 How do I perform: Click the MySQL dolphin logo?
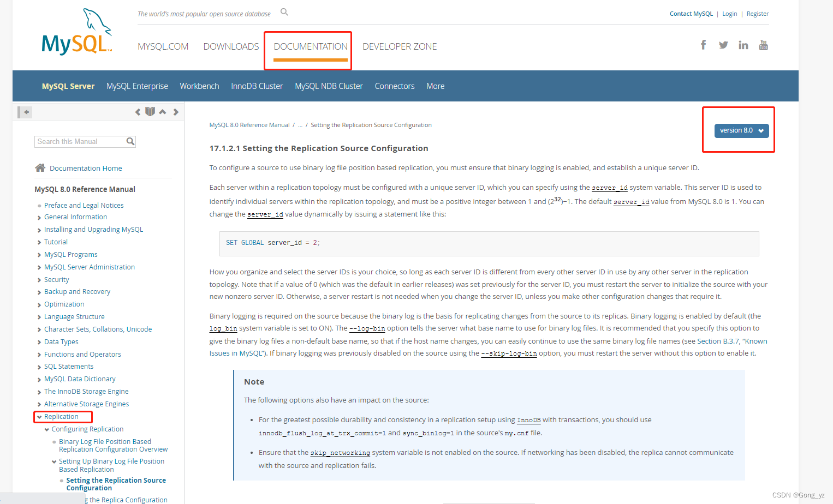point(77,32)
